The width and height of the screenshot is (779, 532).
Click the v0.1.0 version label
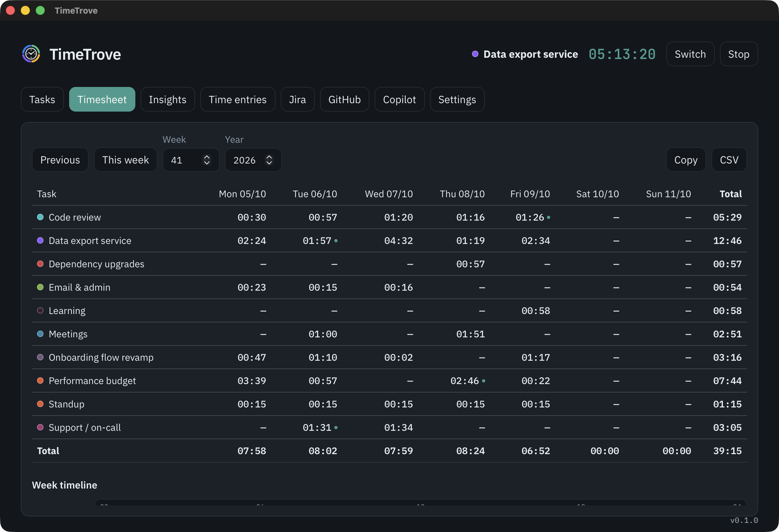coord(744,520)
